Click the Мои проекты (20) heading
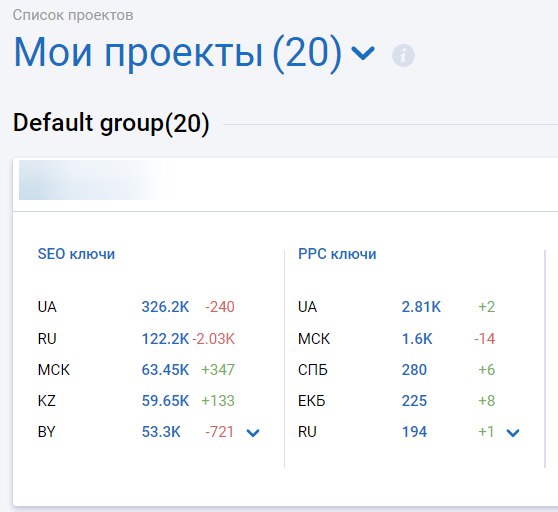The image size is (558, 512). (177, 53)
